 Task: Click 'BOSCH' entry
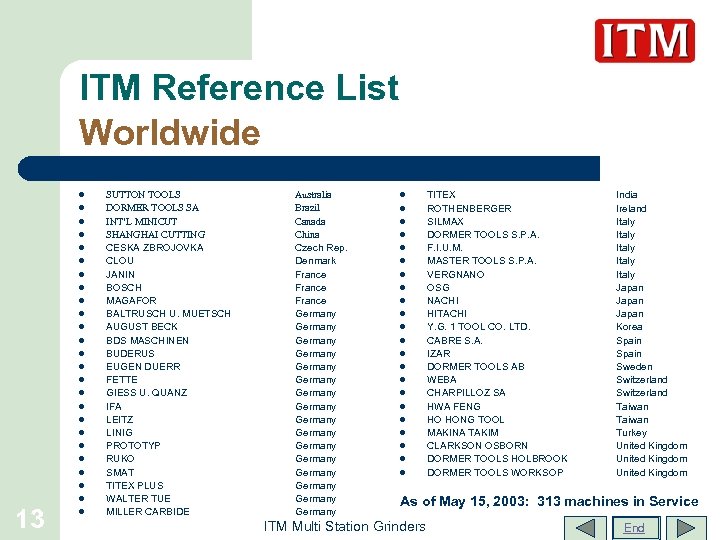pos(124,287)
